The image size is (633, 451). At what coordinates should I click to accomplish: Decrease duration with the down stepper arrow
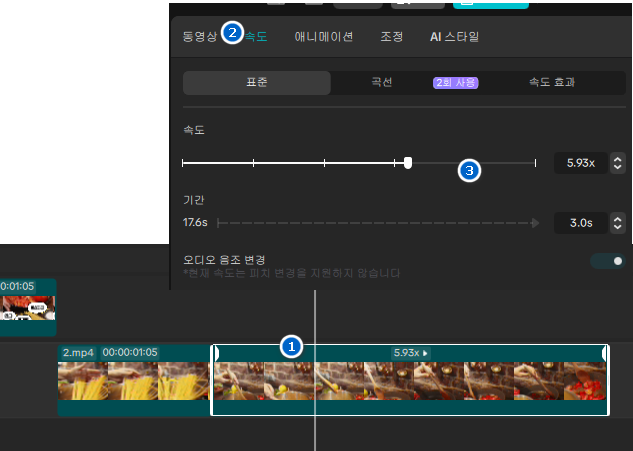(618, 227)
